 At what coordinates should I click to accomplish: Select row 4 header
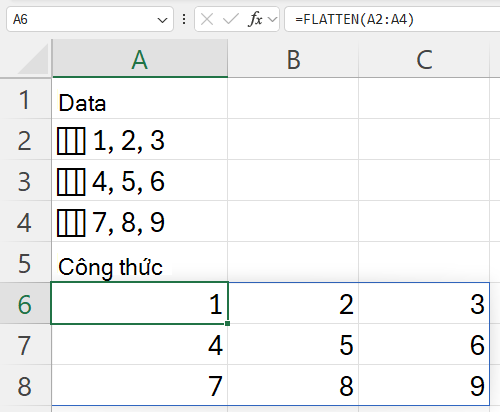(x=25, y=221)
